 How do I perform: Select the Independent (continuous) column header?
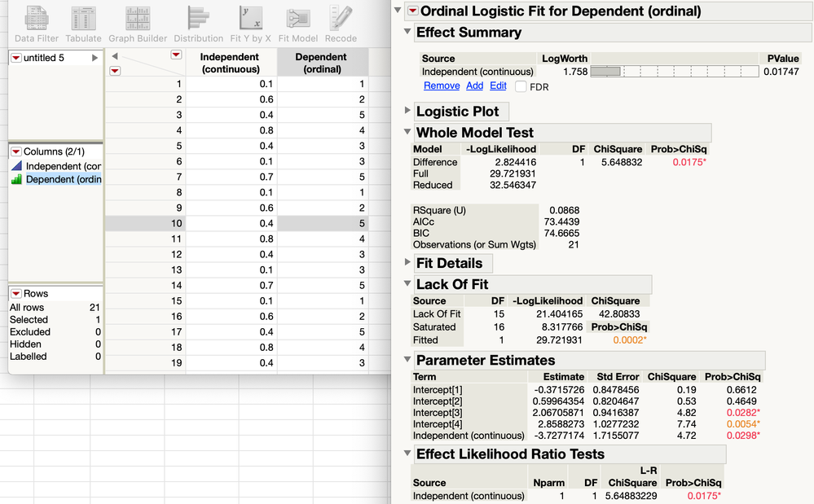tap(231, 63)
